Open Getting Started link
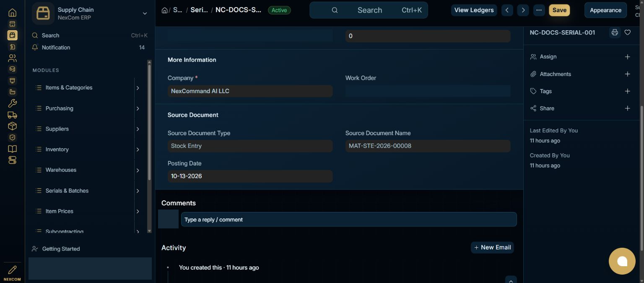The image size is (644, 283). click(61, 249)
